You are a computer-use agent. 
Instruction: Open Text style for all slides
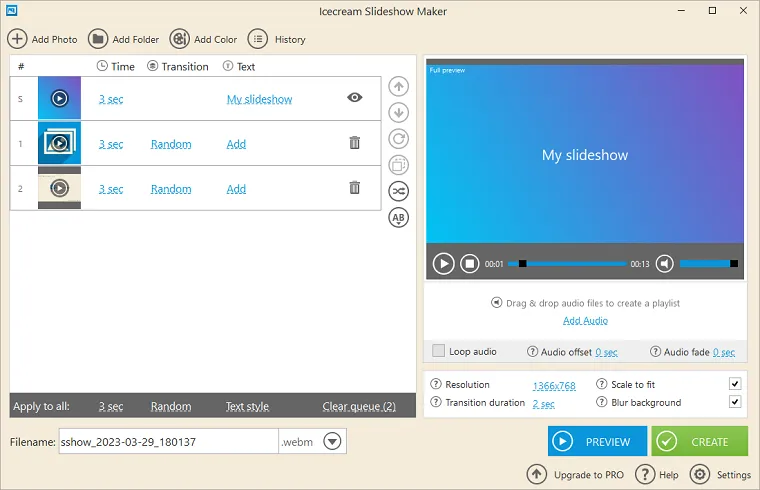[247, 406]
